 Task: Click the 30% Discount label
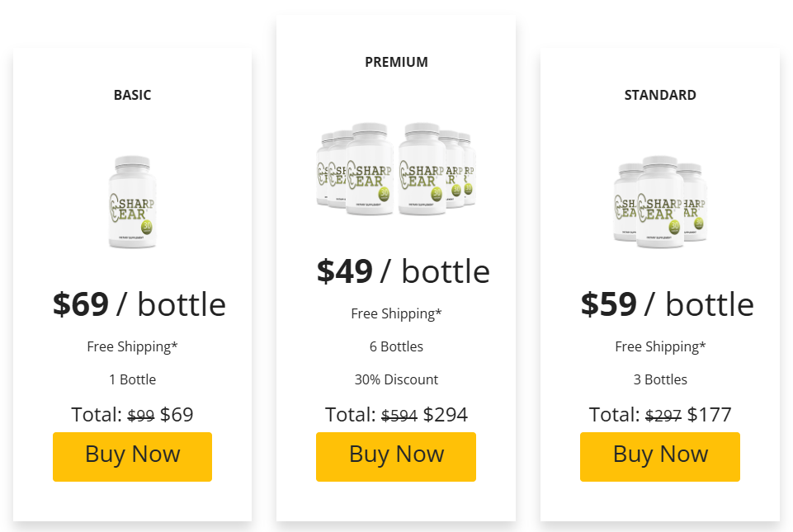click(395, 379)
